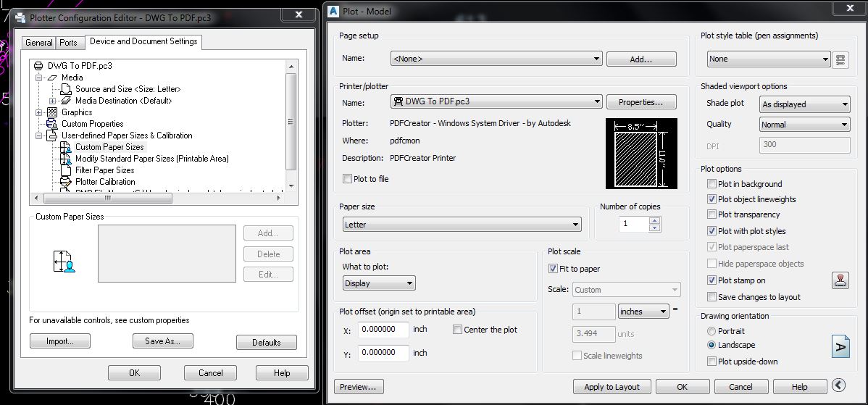The image size is (868, 405).
Task: Open the Shade plot As displayed dropdown
Action: (804, 104)
